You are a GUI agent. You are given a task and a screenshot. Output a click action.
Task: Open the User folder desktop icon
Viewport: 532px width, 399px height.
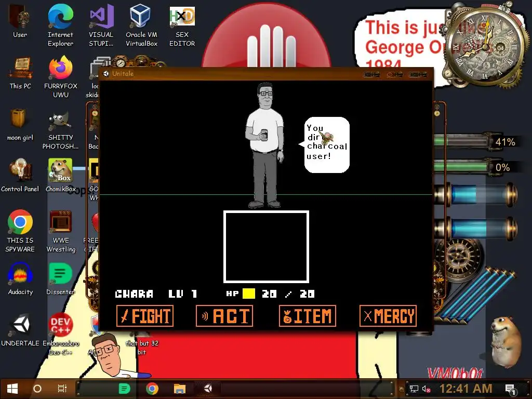pyautogui.click(x=20, y=21)
